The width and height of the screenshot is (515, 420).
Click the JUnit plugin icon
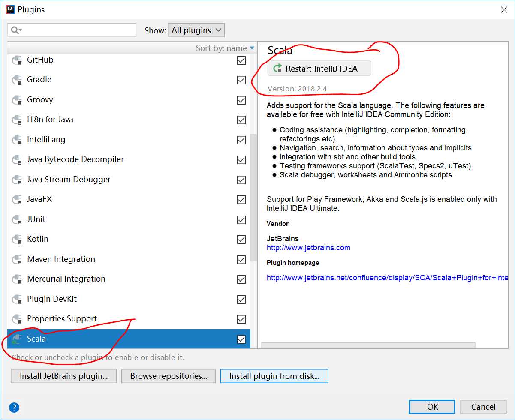click(17, 220)
